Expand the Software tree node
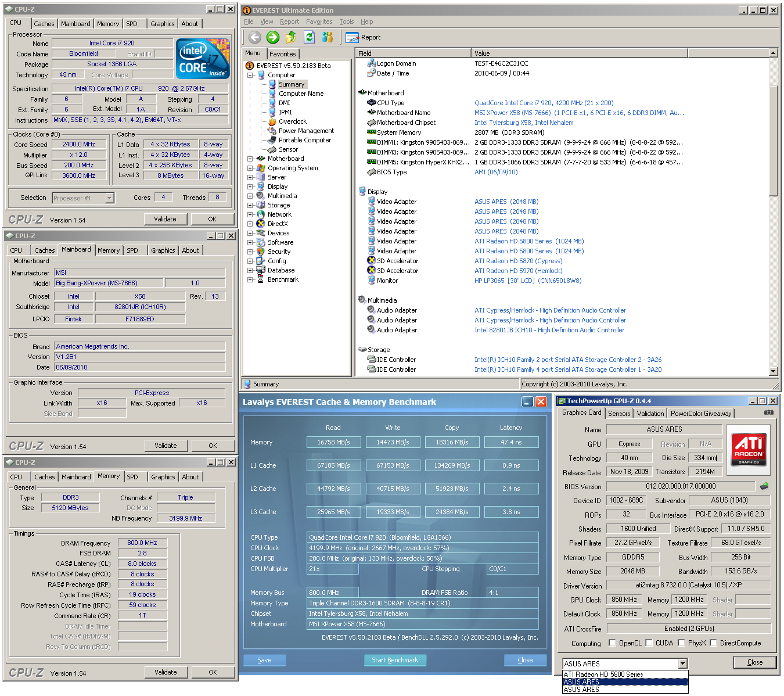The height and width of the screenshot is (696, 784). [250, 242]
